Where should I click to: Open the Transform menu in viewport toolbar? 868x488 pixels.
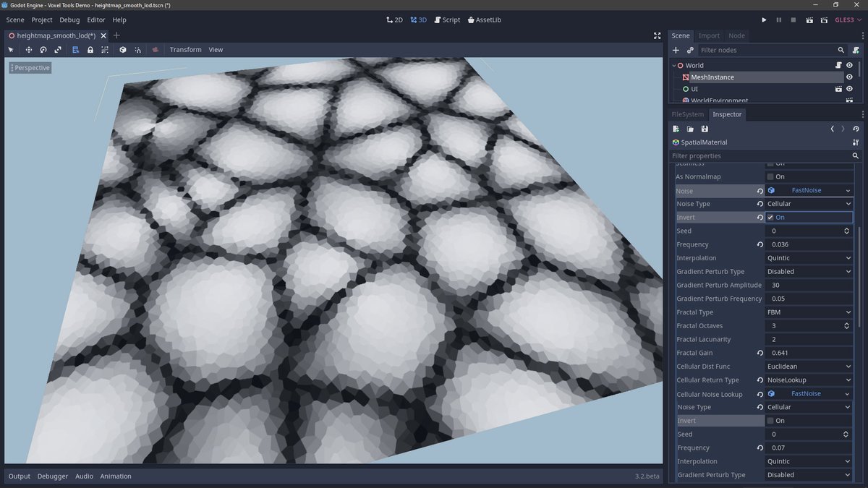(186, 50)
